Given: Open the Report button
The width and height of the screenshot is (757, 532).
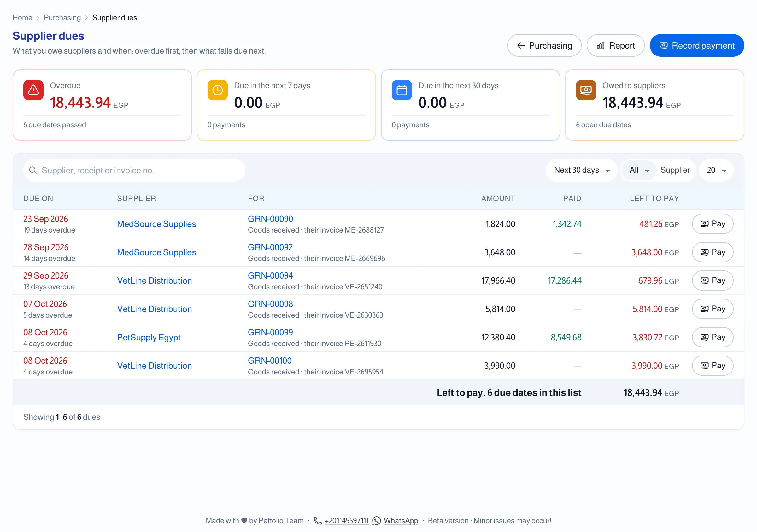Looking at the screenshot, I should [x=616, y=45].
